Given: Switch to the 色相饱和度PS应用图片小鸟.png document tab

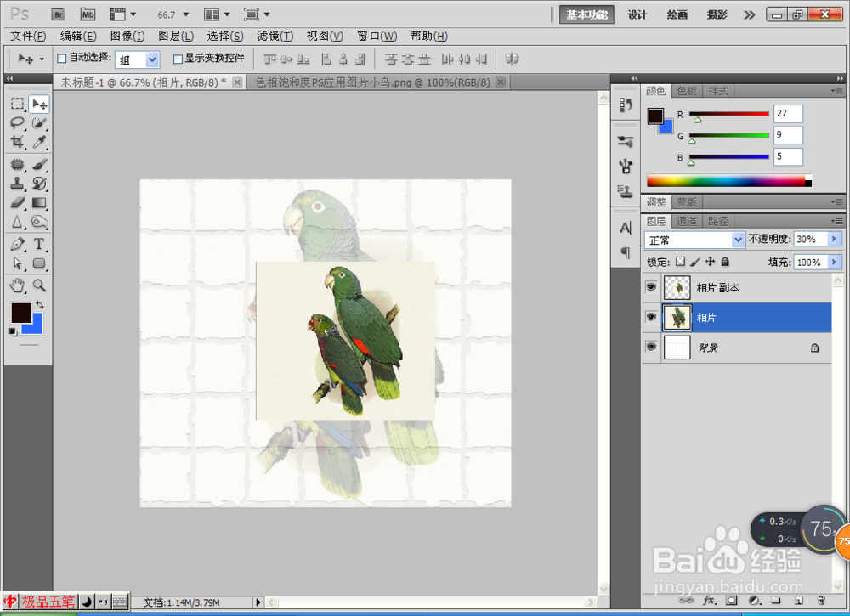Looking at the screenshot, I should click(379, 82).
